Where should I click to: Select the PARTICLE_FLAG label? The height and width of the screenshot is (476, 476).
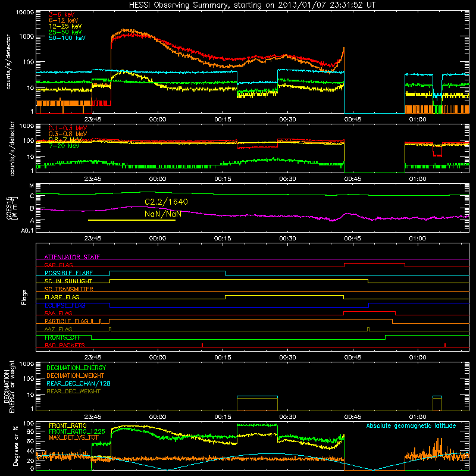coord(67,321)
